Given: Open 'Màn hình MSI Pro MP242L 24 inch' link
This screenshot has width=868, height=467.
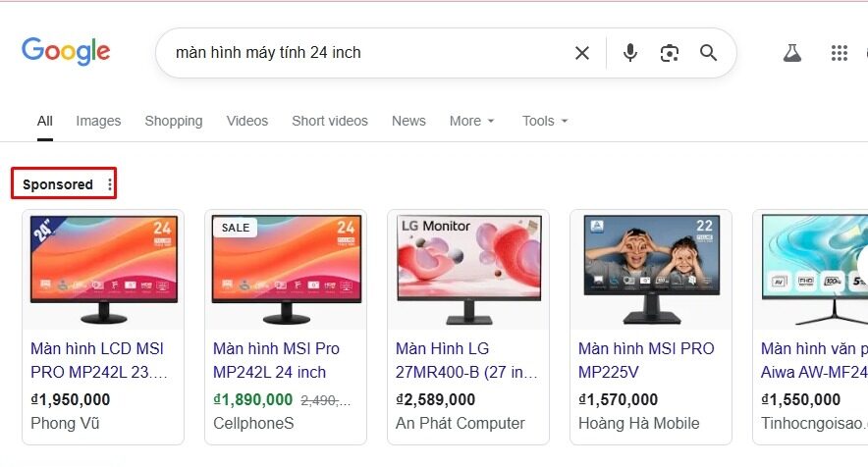Looking at the screenshot, I should 276,360.
